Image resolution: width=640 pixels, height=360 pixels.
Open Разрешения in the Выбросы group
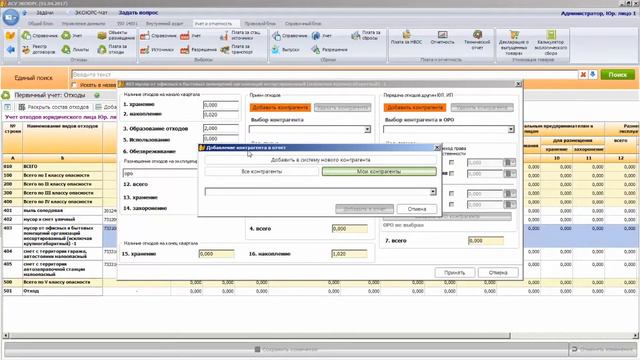(198, 50)
